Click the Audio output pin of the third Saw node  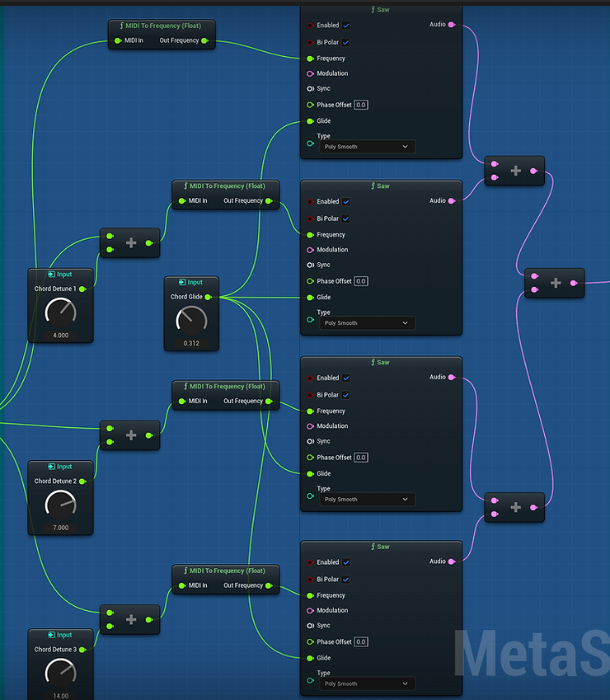452,378
